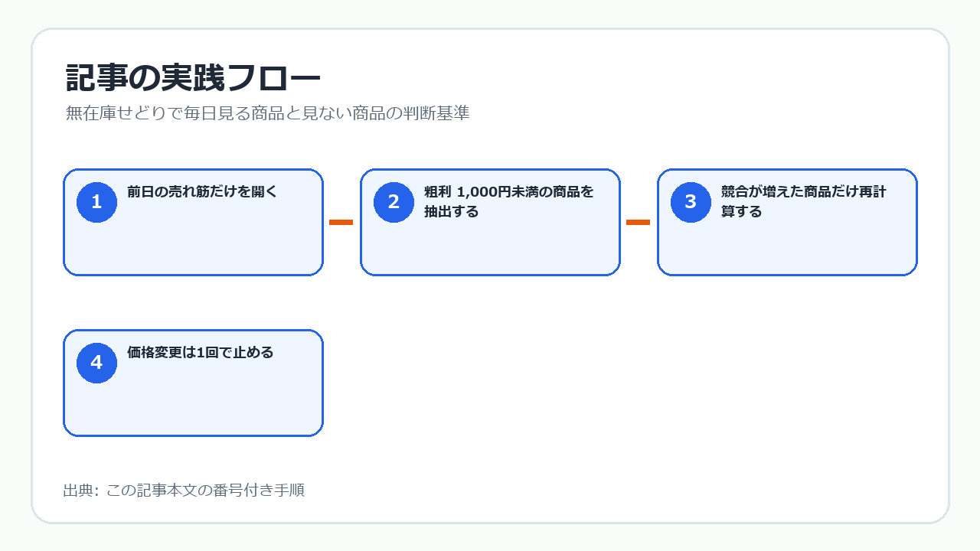Select the step text 前日の売れ筋だけを開く
Image resolution: width=980 pixels, height=551 pixels.
[x=202, y=192]
